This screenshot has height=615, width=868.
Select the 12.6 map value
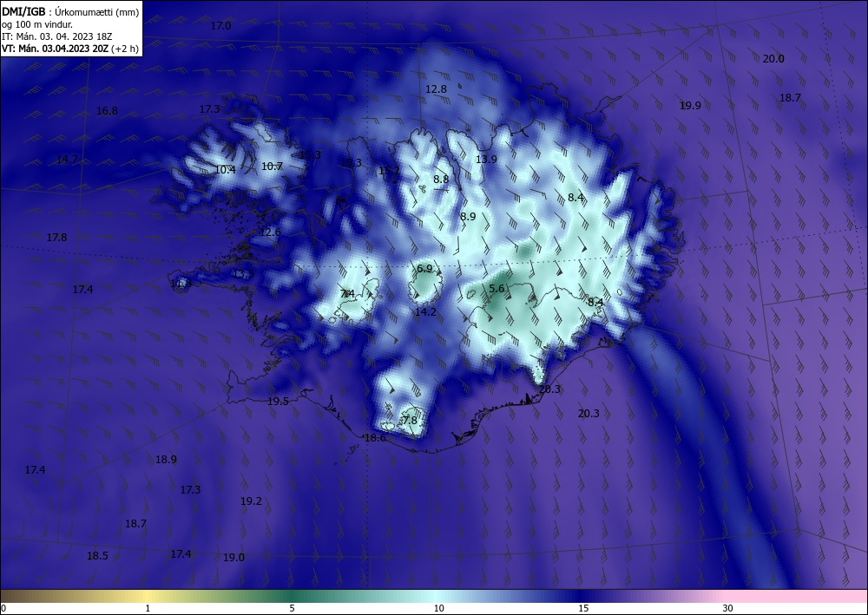tap(270, 232)
